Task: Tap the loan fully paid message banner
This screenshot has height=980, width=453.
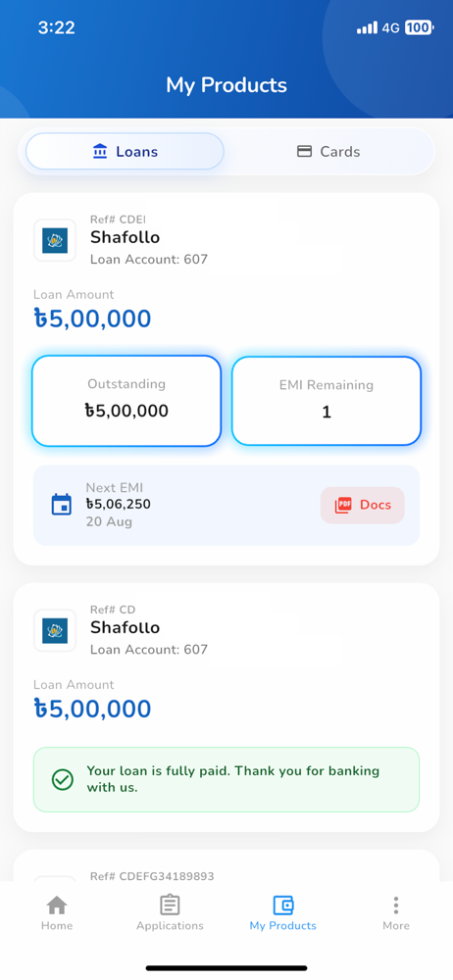Action: (226, 779)
